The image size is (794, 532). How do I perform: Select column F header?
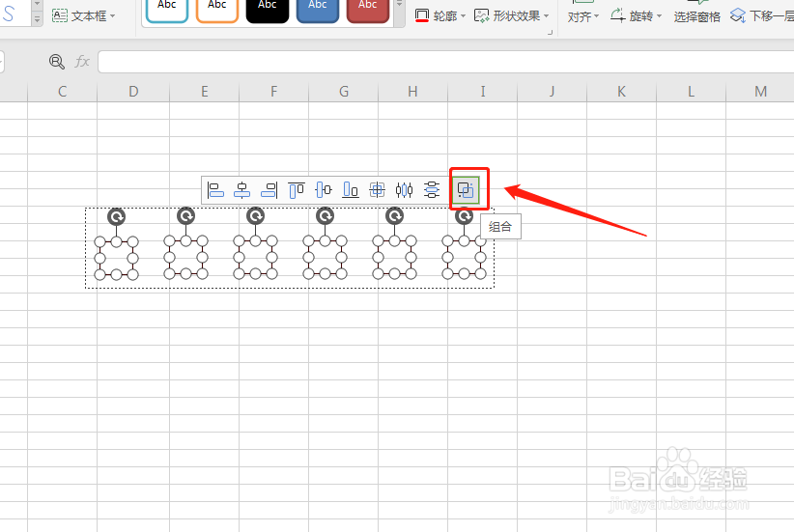273,92
